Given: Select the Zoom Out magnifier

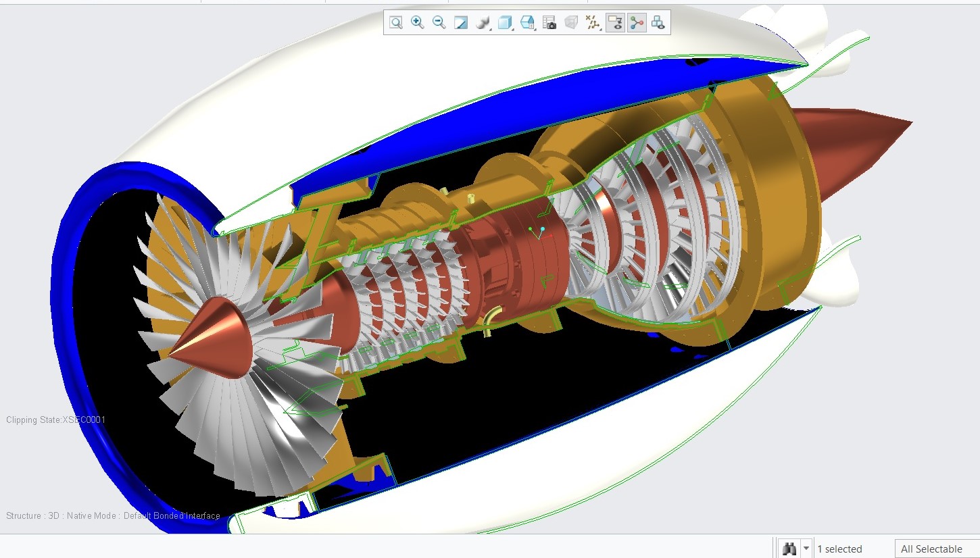Looking at the screenshot, I should 439,23.
